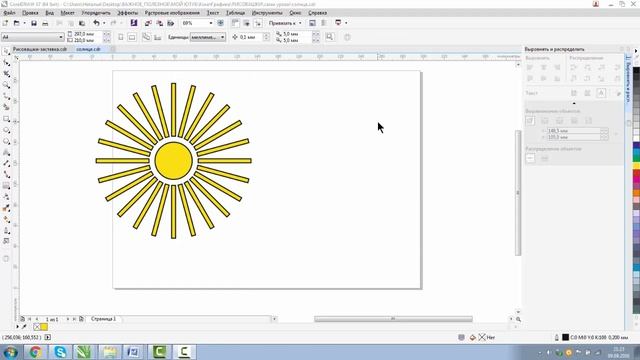The height and width of the screenshot is (360, 640).
Task: Select the Страница 1 page tab
Action: click(103, 319)
